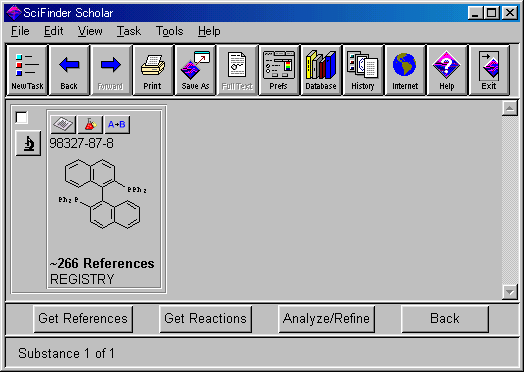The height and width of the screenshot is (372, 524).
Task: Click the flask commercial sources icon
Action: tap(90, 124)
